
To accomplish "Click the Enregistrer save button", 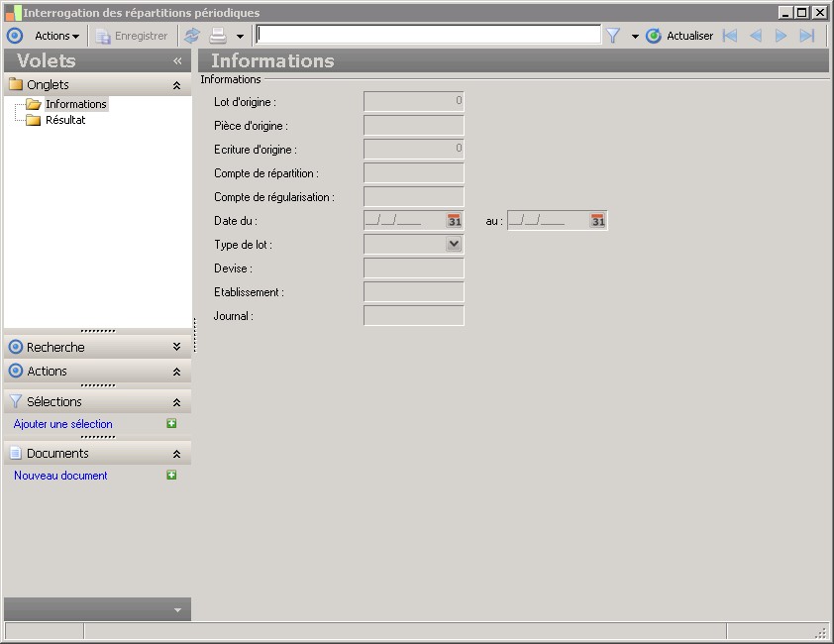I will (x=132, y=36).
